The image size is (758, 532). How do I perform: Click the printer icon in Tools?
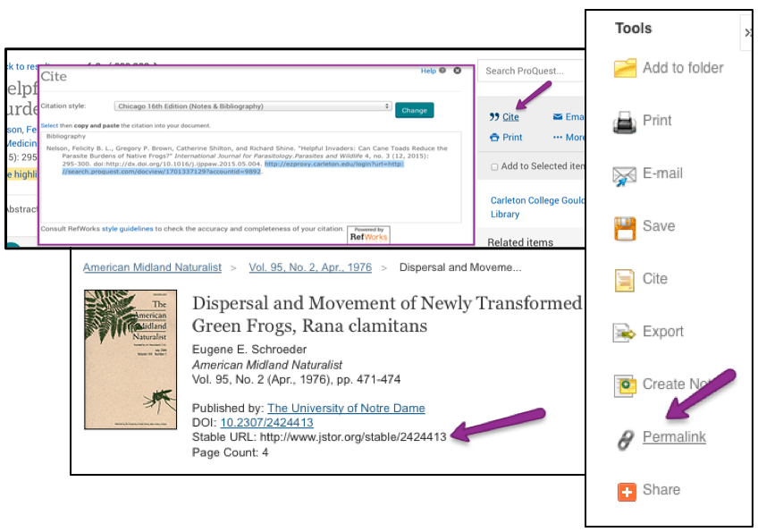pos(625,122)
